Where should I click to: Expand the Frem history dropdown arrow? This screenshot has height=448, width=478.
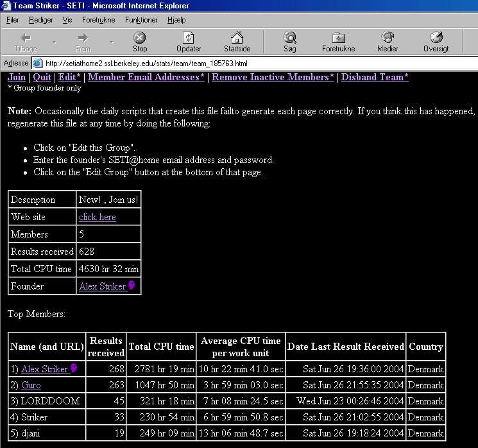[x=111, y=42]
